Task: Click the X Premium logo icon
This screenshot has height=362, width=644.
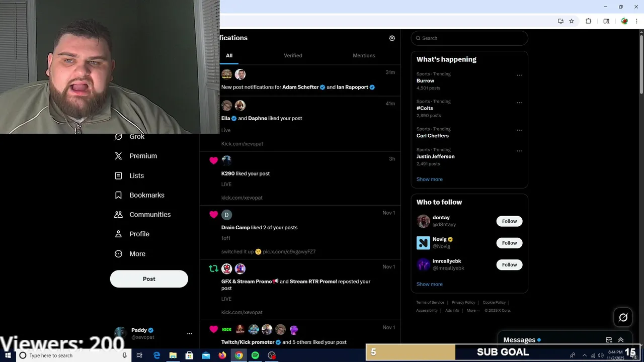Action: coord(118,156)
